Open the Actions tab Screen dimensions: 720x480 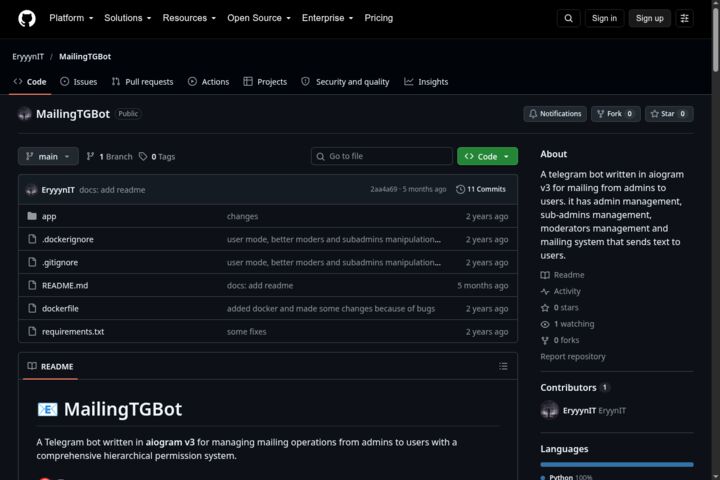(x=208, y=82)
